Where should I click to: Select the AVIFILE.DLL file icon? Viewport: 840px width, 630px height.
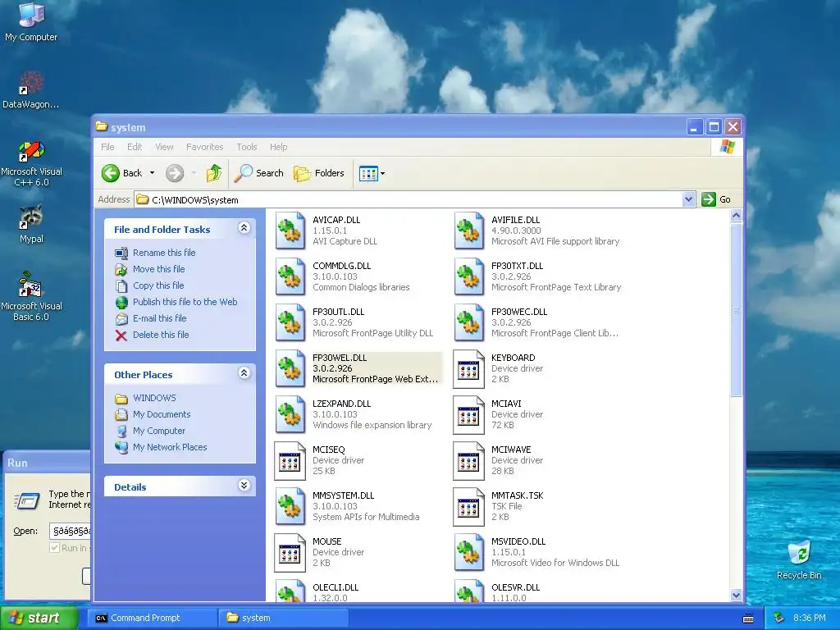[468, 231]
